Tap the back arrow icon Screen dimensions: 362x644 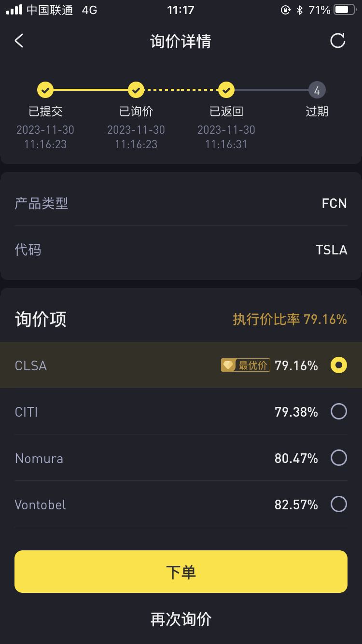pyautogui.click(x=19, y=41)
